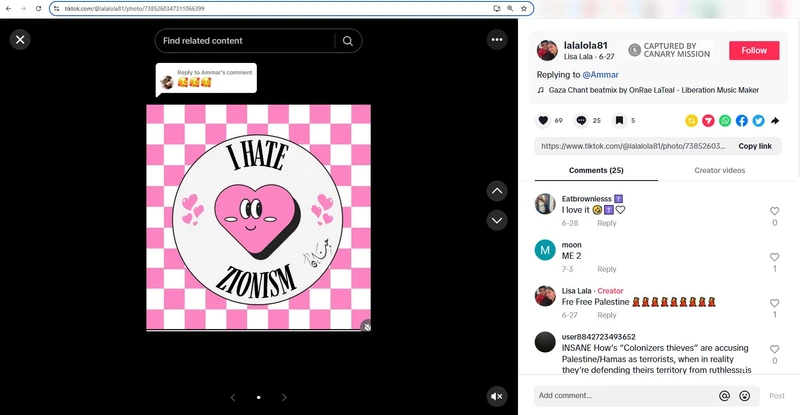
Task: Follow lalalola81
Action: click(754, 51)
